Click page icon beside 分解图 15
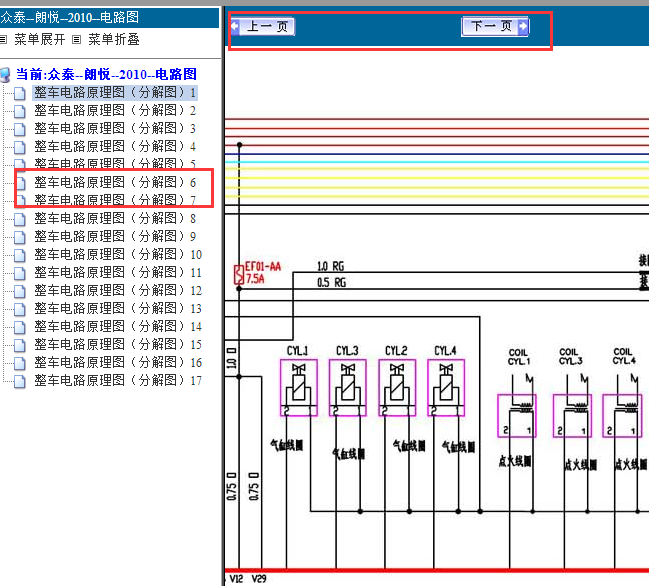This screenshot has height=586, width=649. [x=19, y=346]
